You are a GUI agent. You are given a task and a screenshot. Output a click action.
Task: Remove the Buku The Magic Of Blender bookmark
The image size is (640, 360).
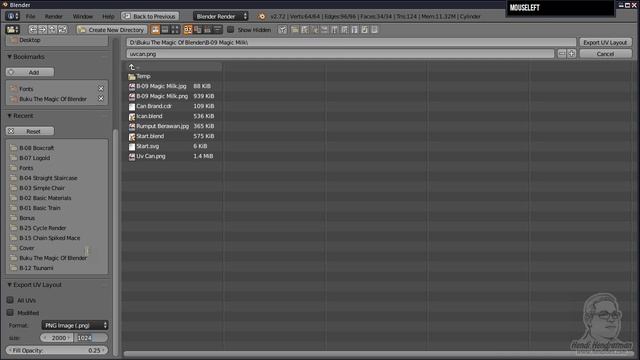pos(101,99)
